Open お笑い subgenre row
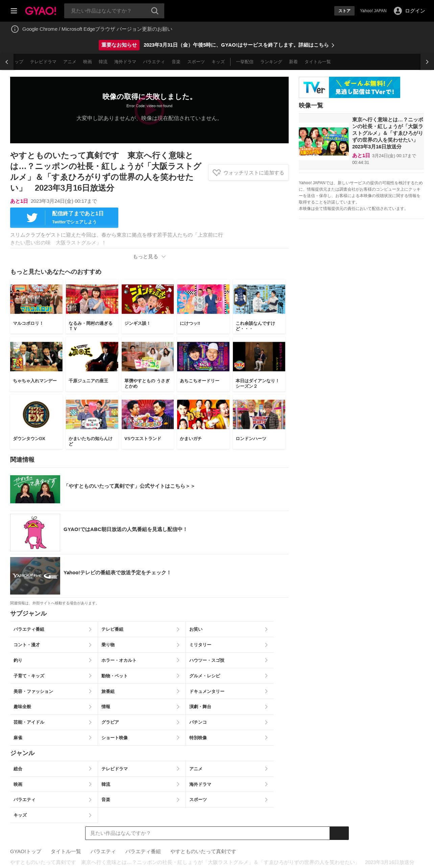The image size is (434, 868). click(230, 629)
